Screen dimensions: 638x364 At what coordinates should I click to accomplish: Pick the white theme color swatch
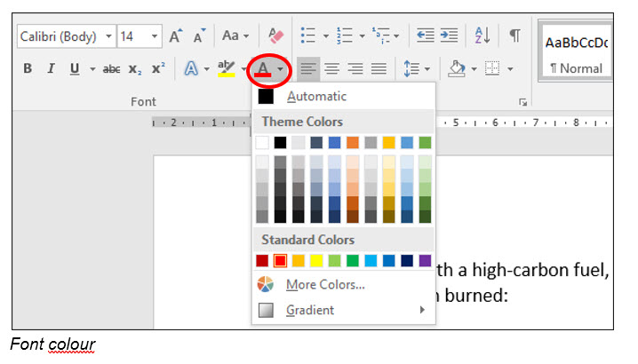(262, 143)
